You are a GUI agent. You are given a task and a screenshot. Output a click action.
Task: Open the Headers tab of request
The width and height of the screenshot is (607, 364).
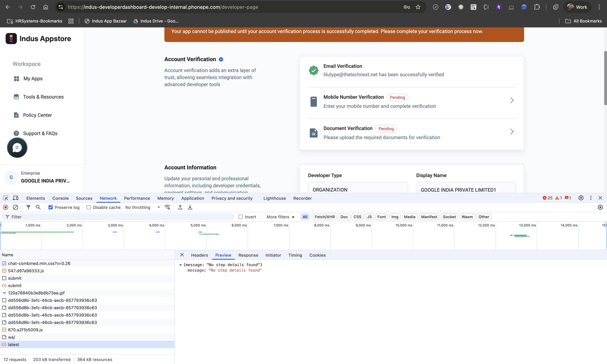click(x=199, y=255)
